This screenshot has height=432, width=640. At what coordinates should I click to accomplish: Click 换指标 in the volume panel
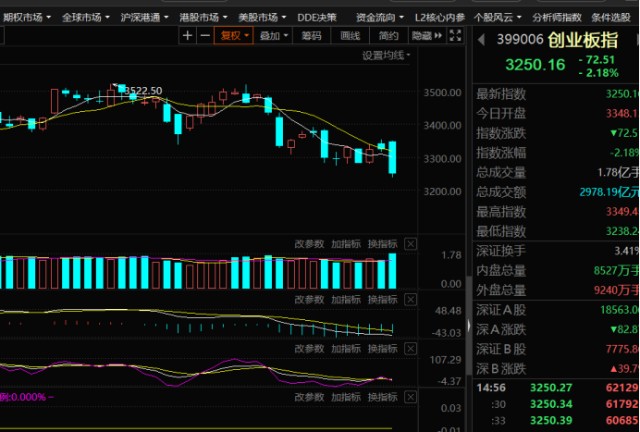pos(382,244)
